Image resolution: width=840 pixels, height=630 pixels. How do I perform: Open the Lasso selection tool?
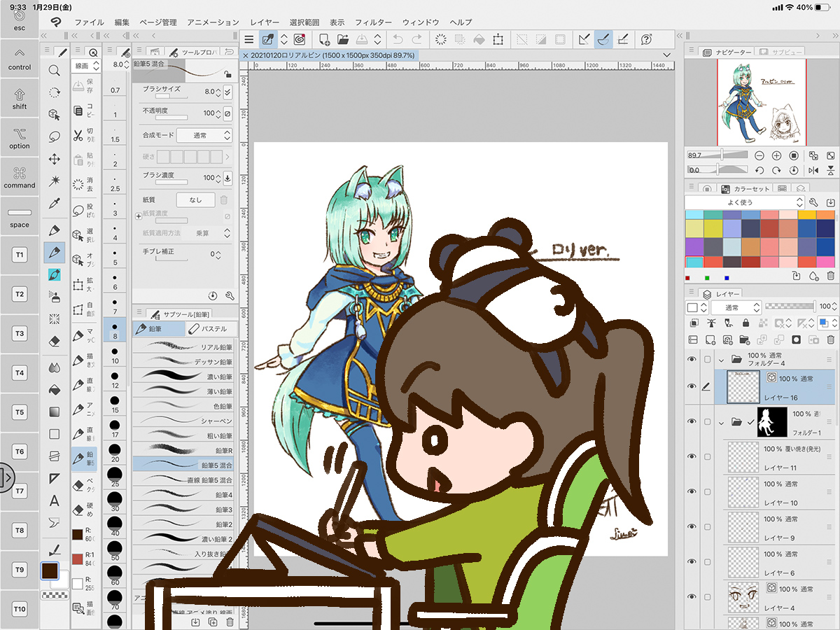54,136
